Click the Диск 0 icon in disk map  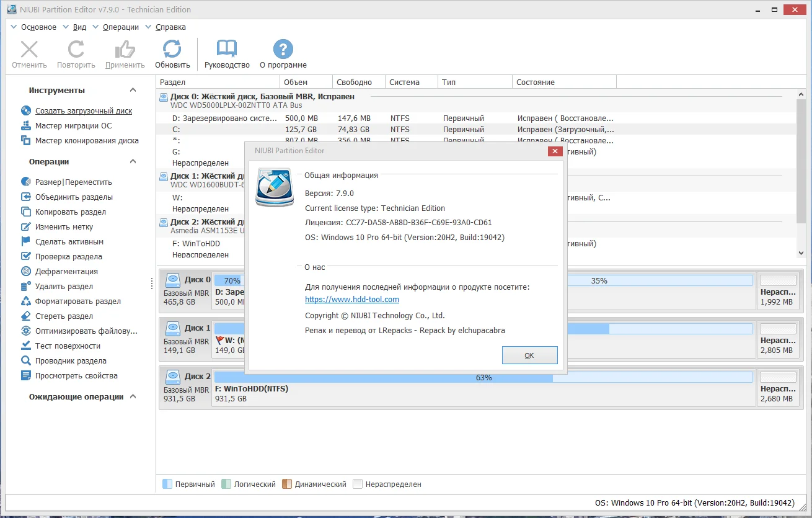[172, 280]
